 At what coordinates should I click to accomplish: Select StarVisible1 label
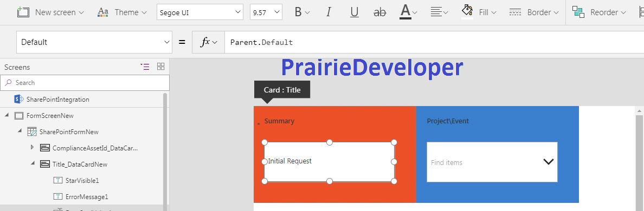tap(82, 181)
